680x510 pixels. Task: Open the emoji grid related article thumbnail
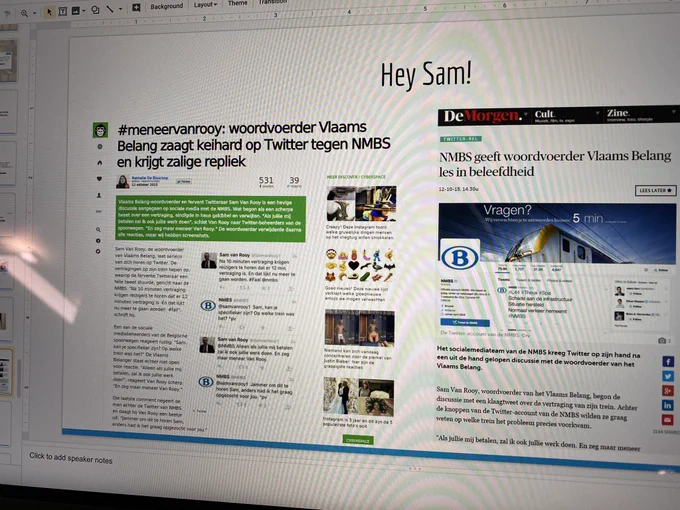coord(360,266)
